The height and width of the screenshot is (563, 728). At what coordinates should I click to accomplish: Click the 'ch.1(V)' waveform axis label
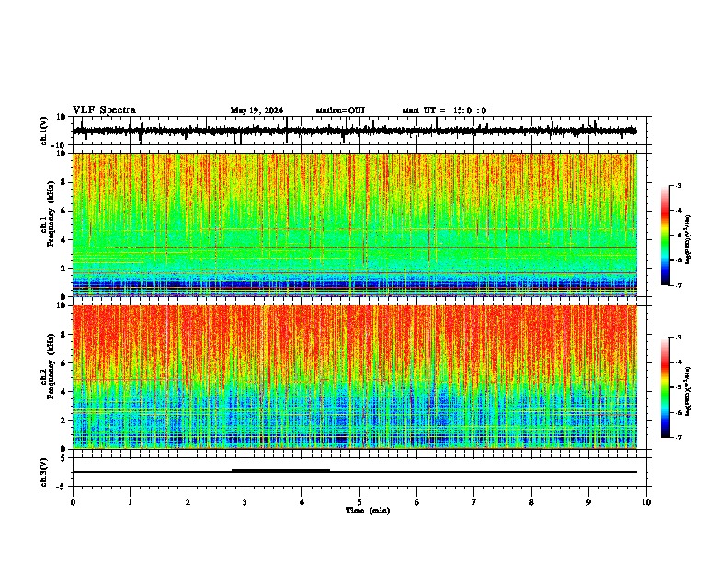click(x=44, y=131)
